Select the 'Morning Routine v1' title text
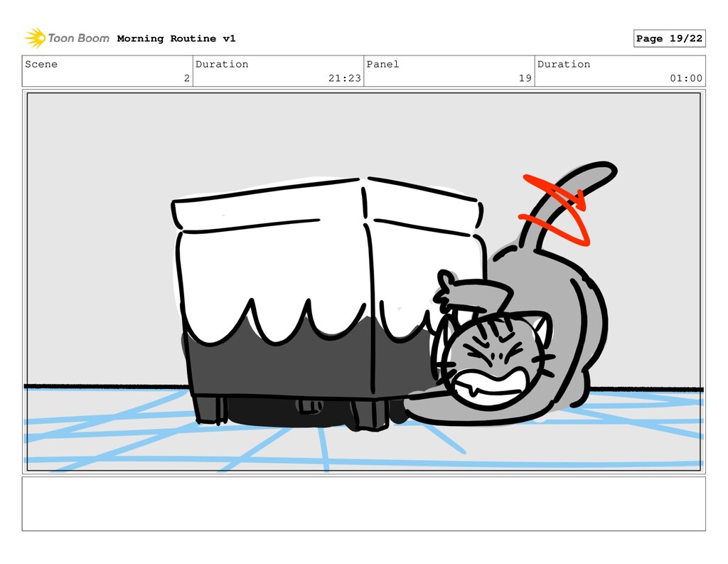The image size is (728, 564). [176, 38]
